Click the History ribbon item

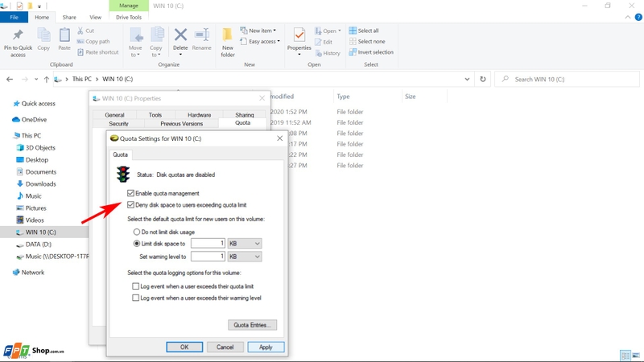(x=328, y=53)
